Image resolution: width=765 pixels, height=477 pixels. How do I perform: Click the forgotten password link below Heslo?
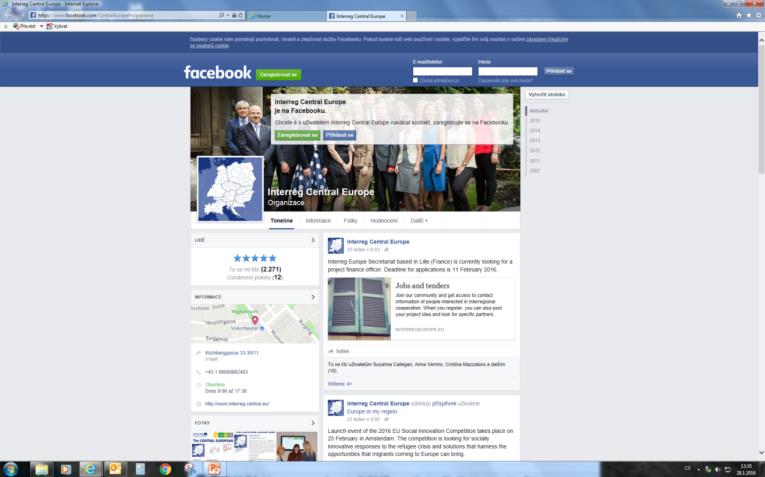tap(505, 80)
